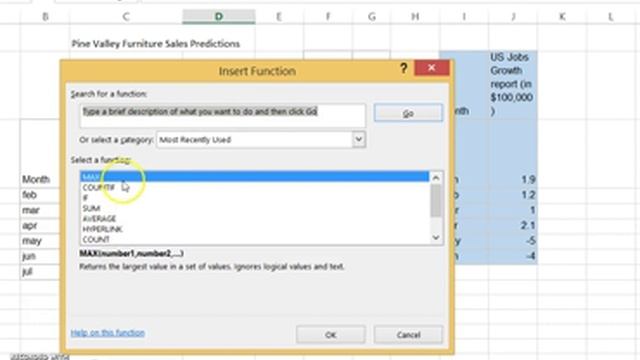
Task: Select COUNT in the function list
Action: pyautogui.click(x=254, y=239)
